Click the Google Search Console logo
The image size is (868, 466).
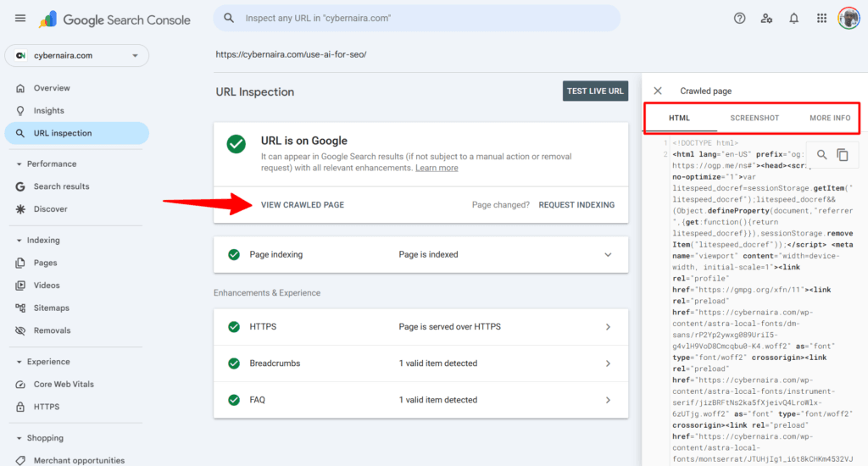pyautogui.click(x=115, y=20)
